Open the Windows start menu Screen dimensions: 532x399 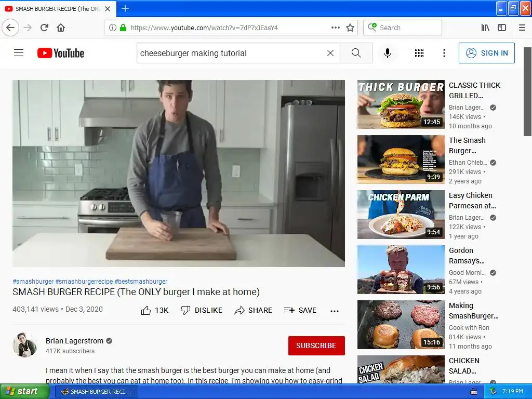[x=24, y=392]
